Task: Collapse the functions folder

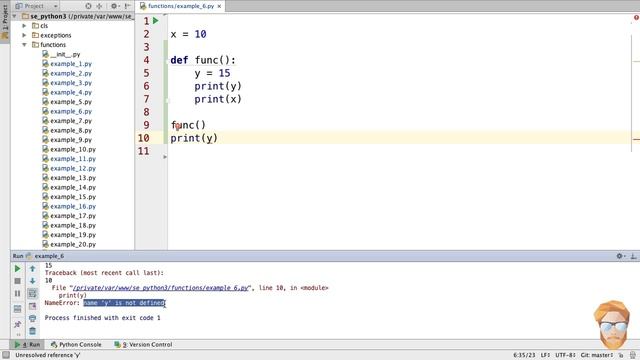Action: (x=24, y=44)
